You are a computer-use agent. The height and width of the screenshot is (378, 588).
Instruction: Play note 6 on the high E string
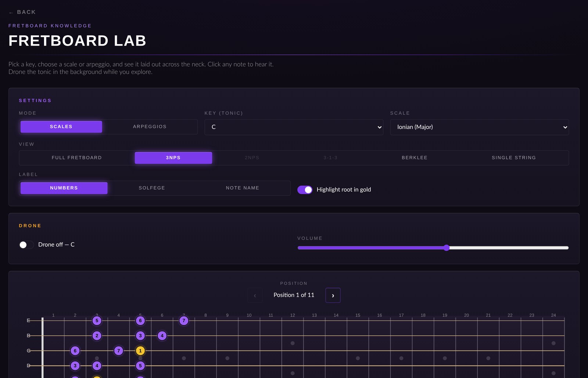coord(140,321)
